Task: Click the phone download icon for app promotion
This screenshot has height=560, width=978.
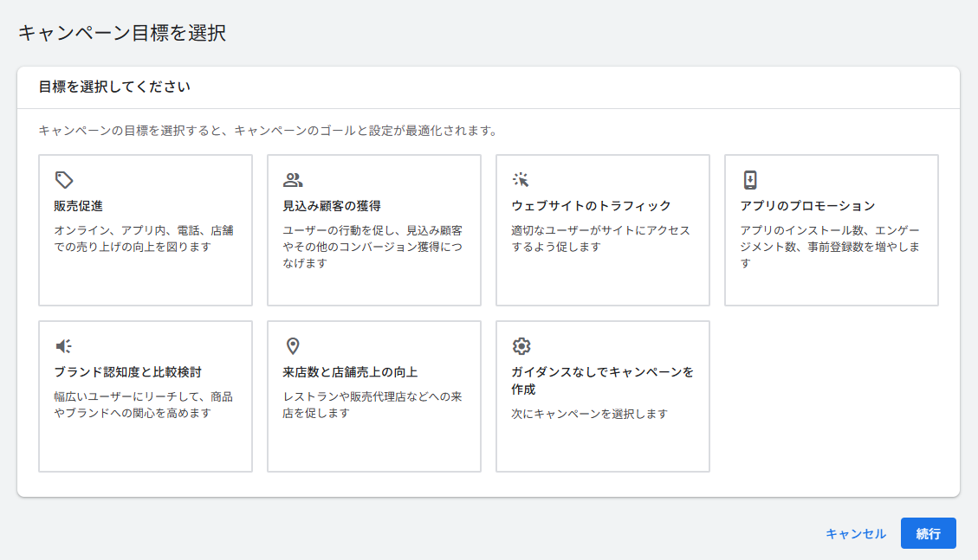Action: (750, 180)
